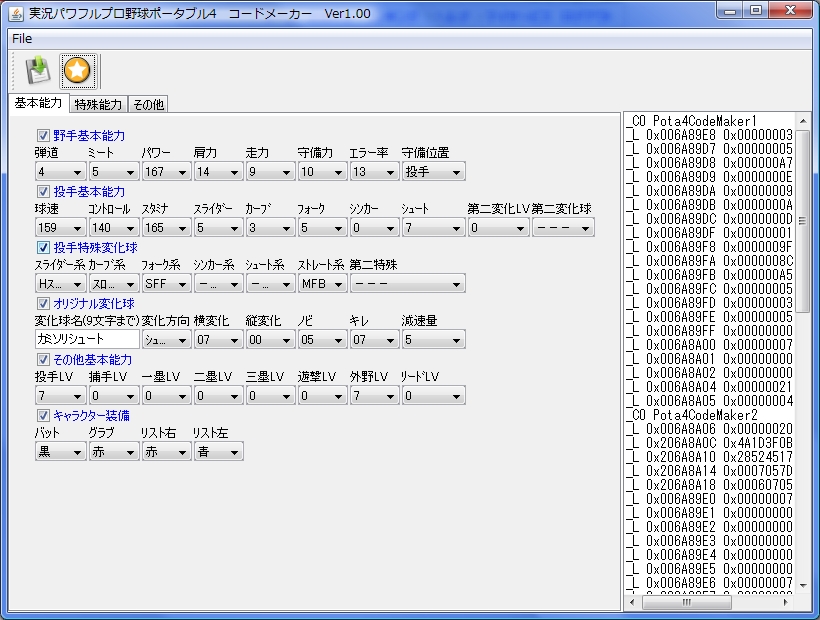Open the 捕手LV dropdown
Image resolution: width=820 pixels, height=620 pixels.
pos(113,395)
